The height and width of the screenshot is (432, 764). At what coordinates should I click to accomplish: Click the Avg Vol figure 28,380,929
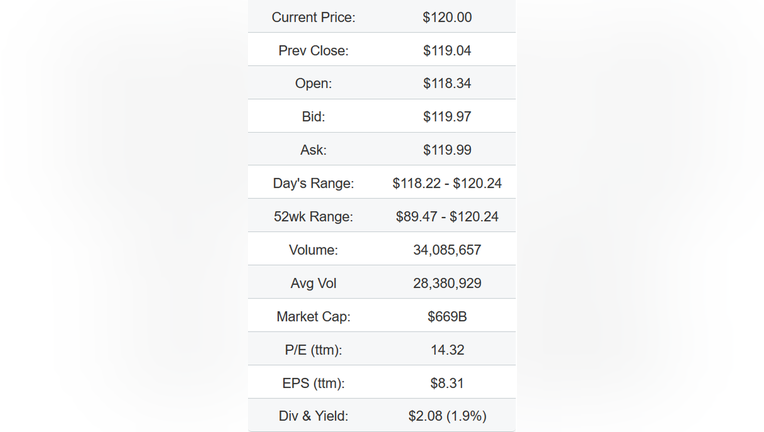[x=447, y=283]
